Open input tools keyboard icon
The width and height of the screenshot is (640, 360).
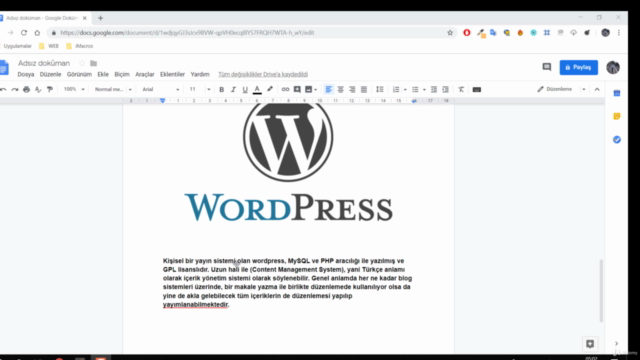click(477, 89)
